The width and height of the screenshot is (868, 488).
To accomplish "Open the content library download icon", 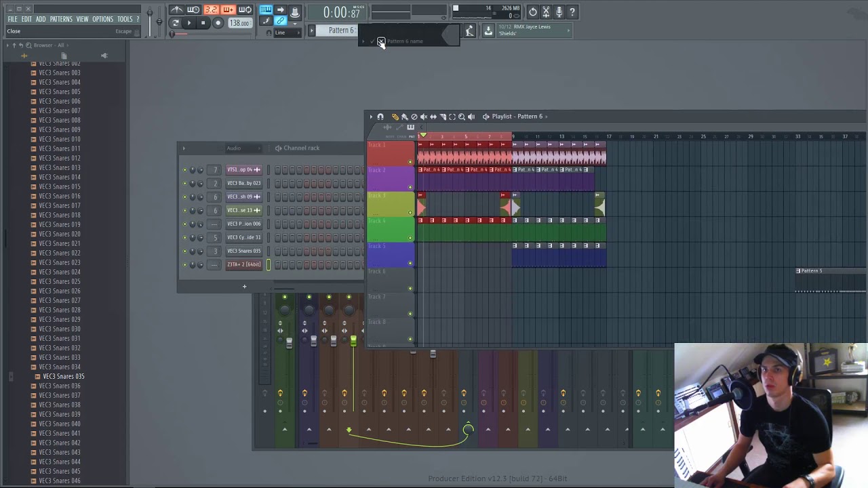I will click(488, 30).
